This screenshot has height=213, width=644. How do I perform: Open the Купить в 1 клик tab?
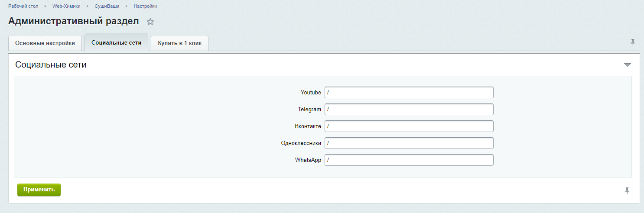click(179, 43)
